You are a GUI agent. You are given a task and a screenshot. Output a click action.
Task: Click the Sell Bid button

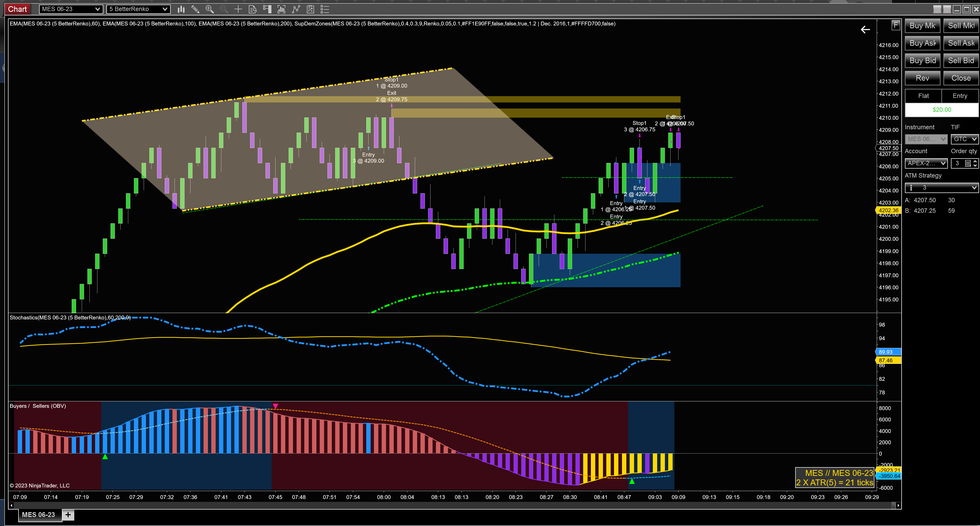pos(961,61)
